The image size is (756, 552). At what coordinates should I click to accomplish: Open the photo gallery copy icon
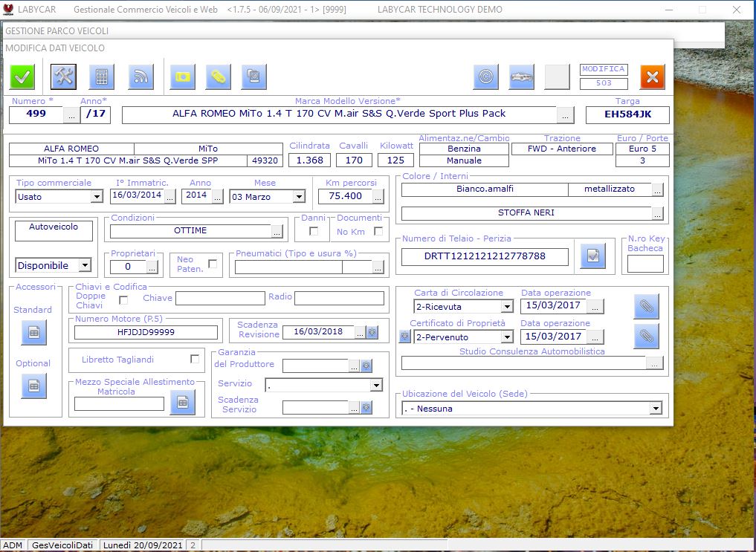253,77
